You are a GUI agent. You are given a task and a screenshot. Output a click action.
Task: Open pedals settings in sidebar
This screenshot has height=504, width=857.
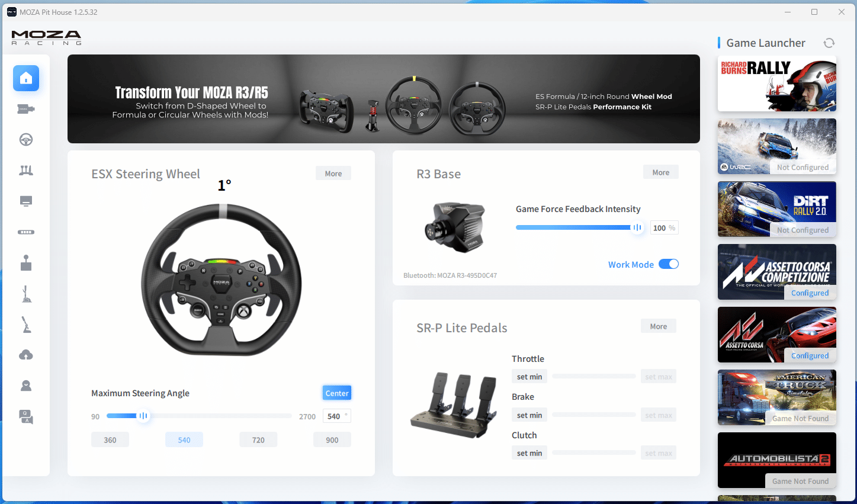[x=26, y=171]
